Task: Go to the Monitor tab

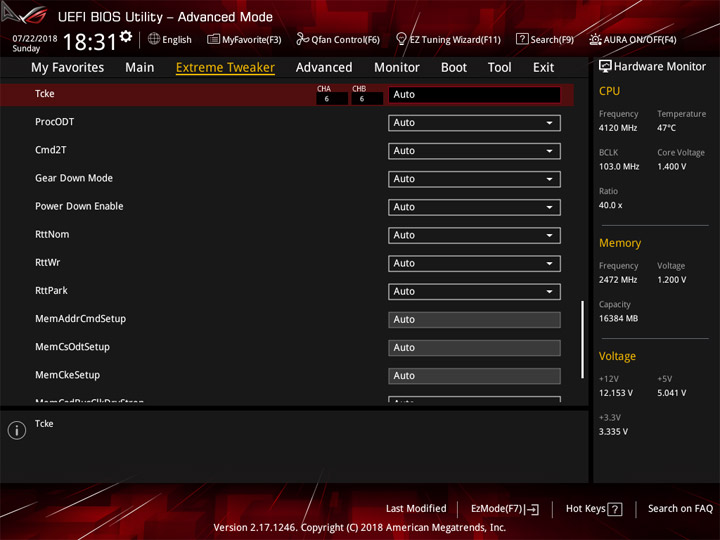Action: (397, 68)
